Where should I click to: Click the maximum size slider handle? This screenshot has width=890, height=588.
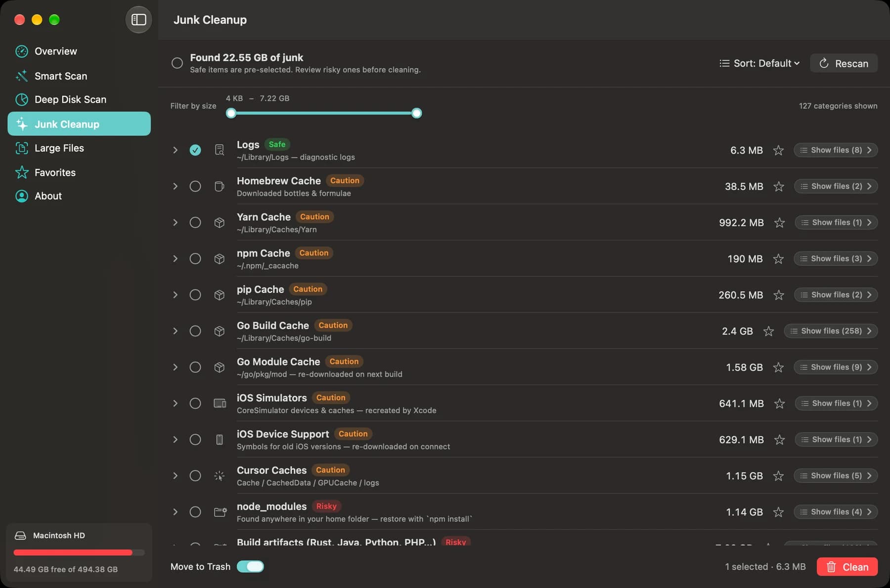[x=417, y=113]
